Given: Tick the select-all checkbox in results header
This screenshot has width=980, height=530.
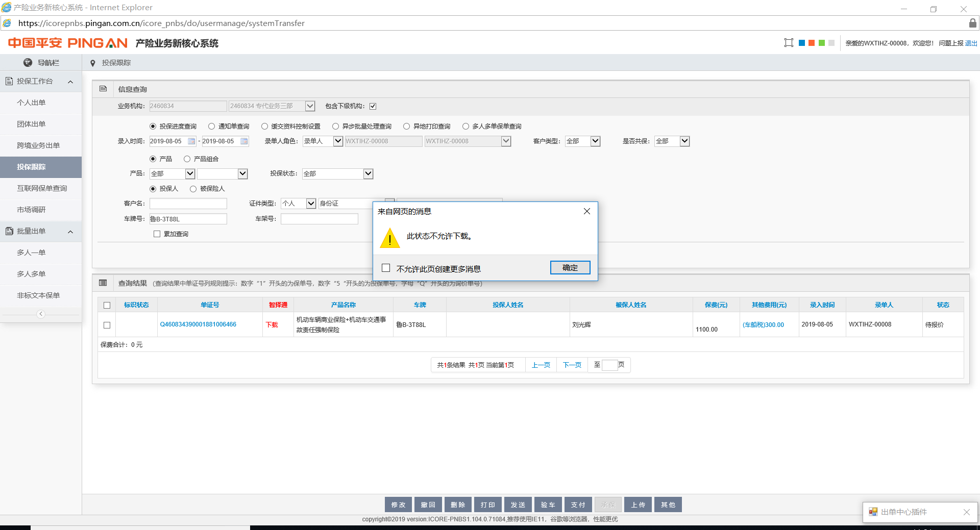Looking at the screenshot, I should click(107, 305).
